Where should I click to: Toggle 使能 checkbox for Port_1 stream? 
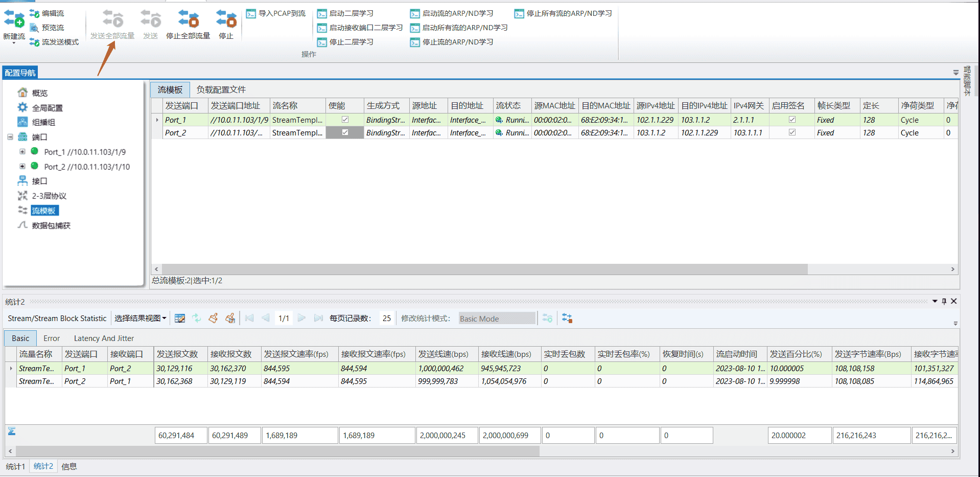pos(345,120)
